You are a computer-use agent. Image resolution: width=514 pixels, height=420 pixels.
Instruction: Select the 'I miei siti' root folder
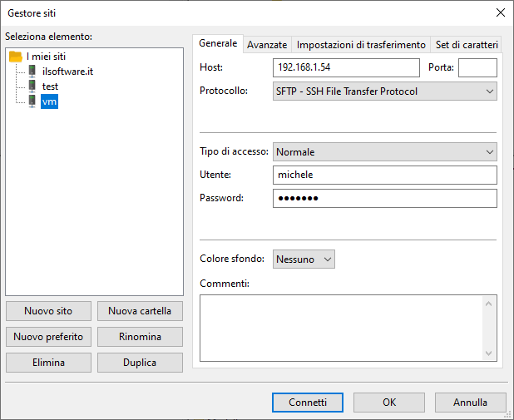coord(46,57)
